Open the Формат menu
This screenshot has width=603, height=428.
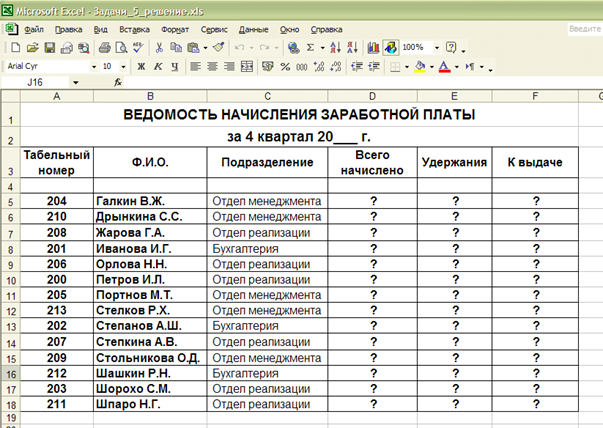(x=175, y=30)
